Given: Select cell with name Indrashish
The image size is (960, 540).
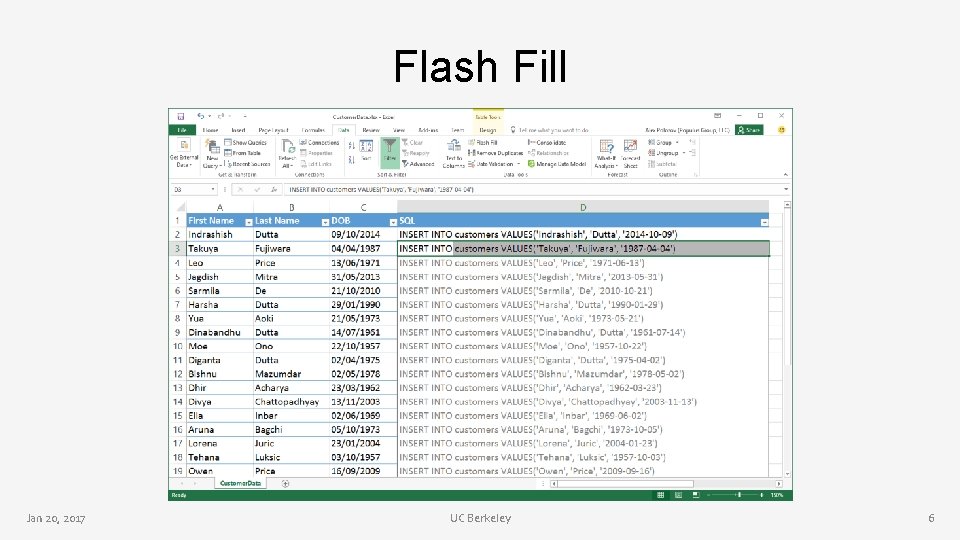Looking at the screenshot, I should pos(220,234).
